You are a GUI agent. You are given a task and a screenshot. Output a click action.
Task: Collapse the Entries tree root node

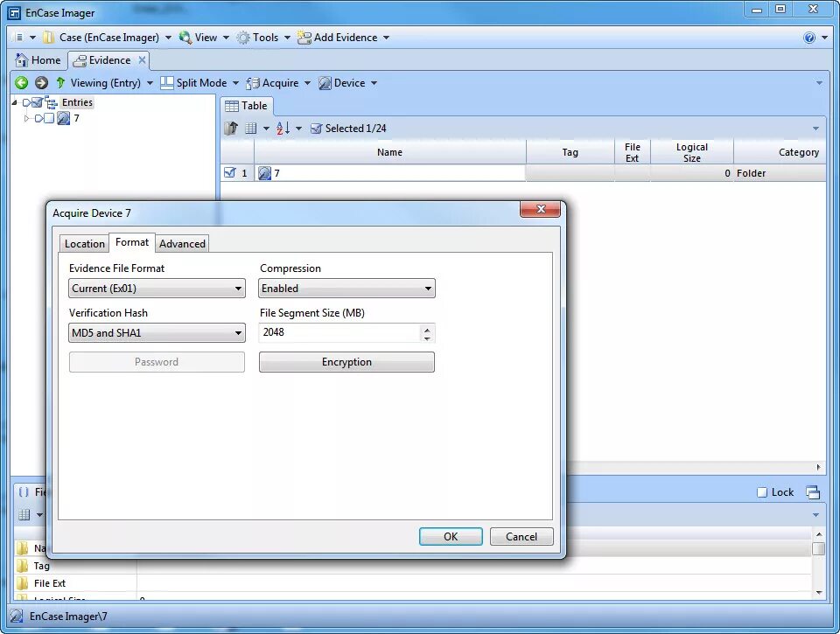pos(15,102)
